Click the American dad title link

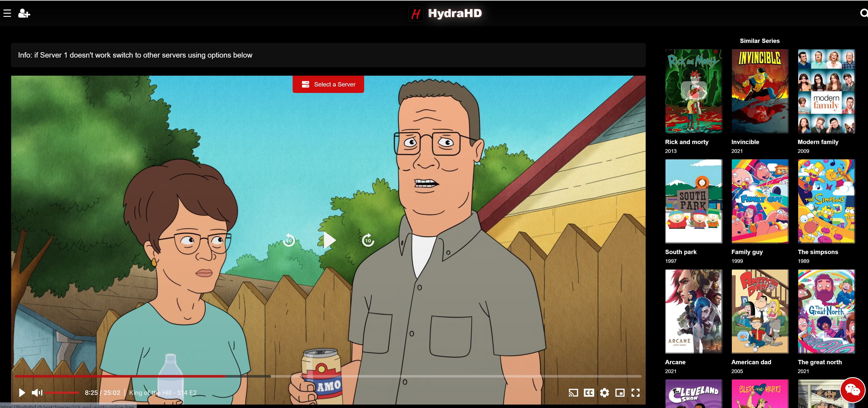(x=751, y=362)
